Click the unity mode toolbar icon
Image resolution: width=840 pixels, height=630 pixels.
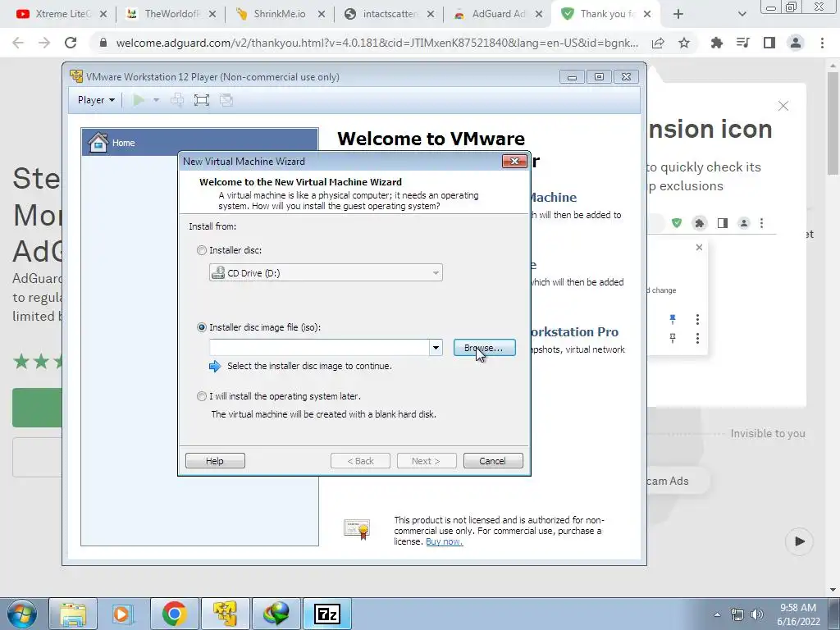tap(226, 100)
